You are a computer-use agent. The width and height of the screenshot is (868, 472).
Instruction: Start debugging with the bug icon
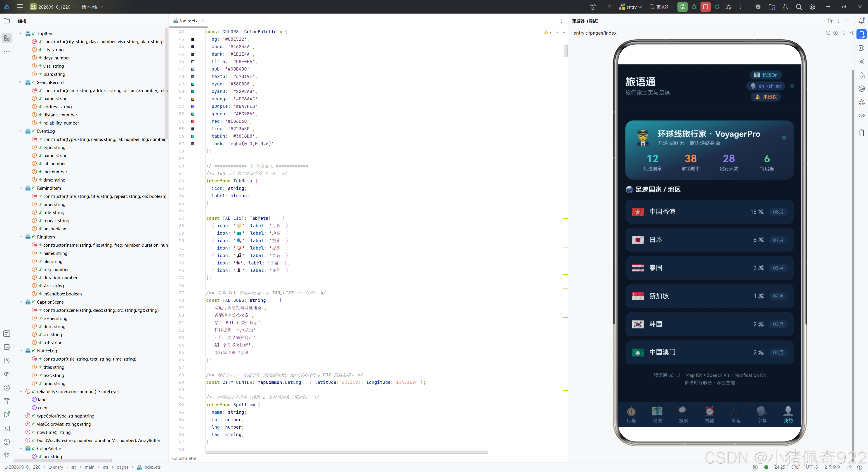(x=694, y=7)
